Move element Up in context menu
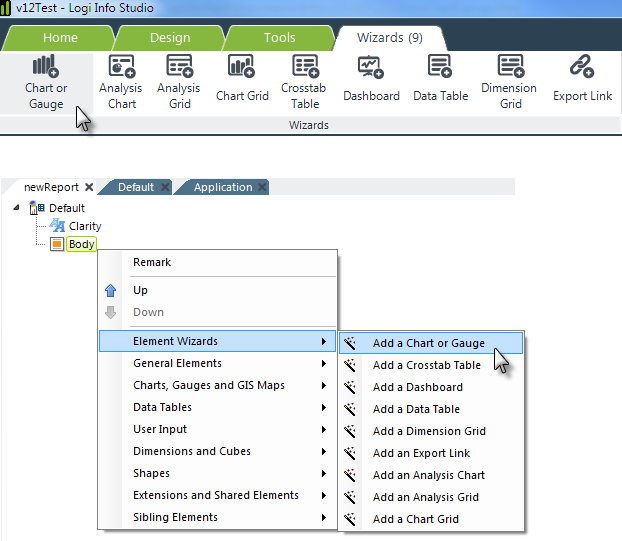The width and height of the screenshot is (622, 541). tap(141, 290)
